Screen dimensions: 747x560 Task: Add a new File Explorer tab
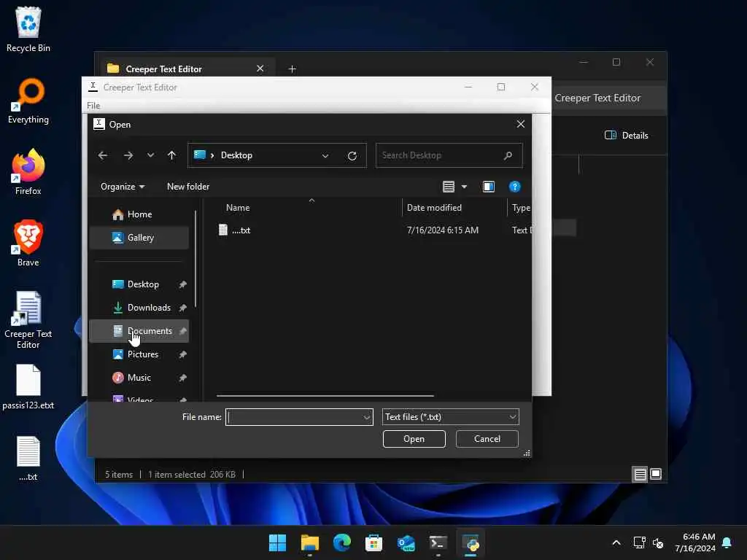(292, 69)
